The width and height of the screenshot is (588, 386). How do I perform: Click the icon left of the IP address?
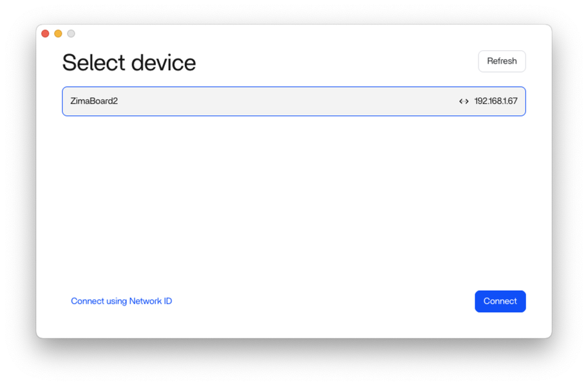tap(464, 102)
